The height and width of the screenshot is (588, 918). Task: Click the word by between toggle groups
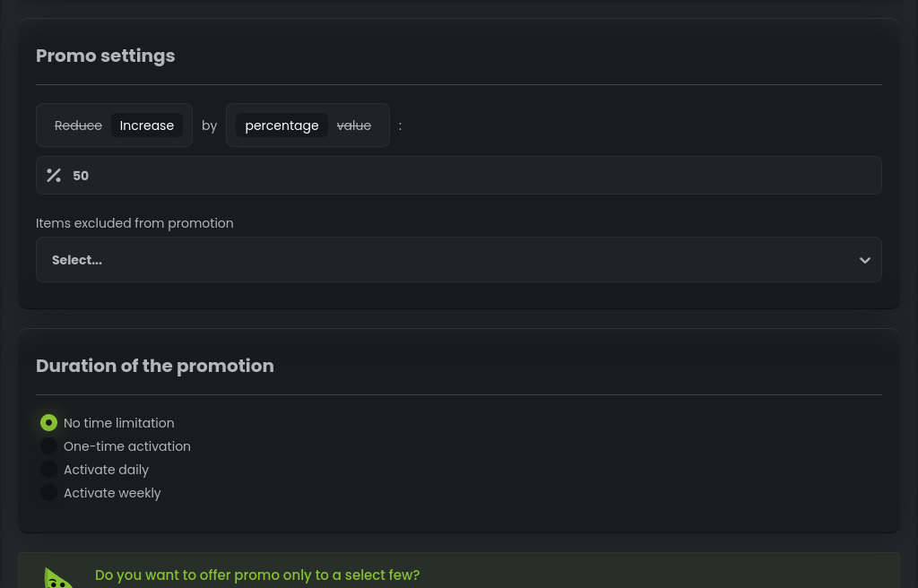click(x=210, y=125)
